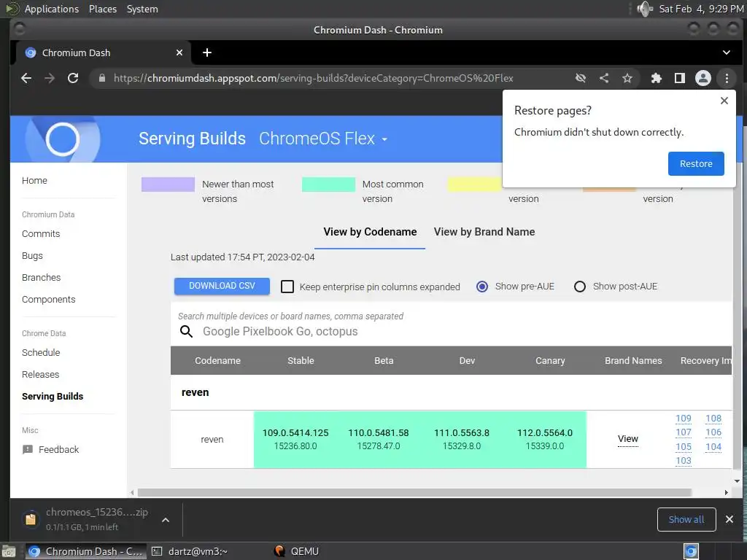This screenshot has width=747, height=560.
Task: Switch to QEMU taskbar window
Action: pos(296,551)
